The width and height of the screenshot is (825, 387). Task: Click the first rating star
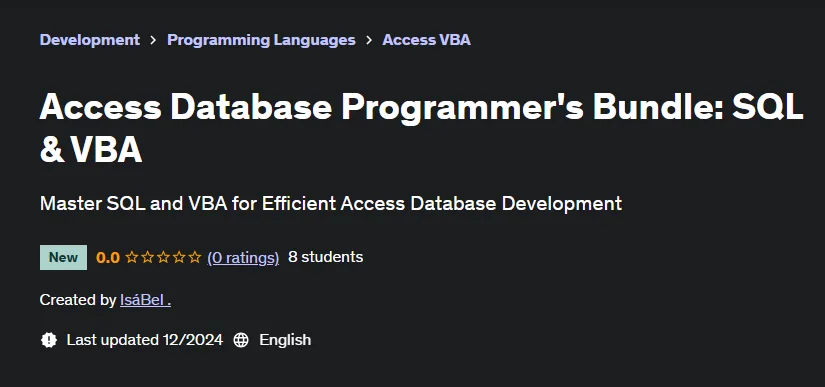click(x=132, y=257)
